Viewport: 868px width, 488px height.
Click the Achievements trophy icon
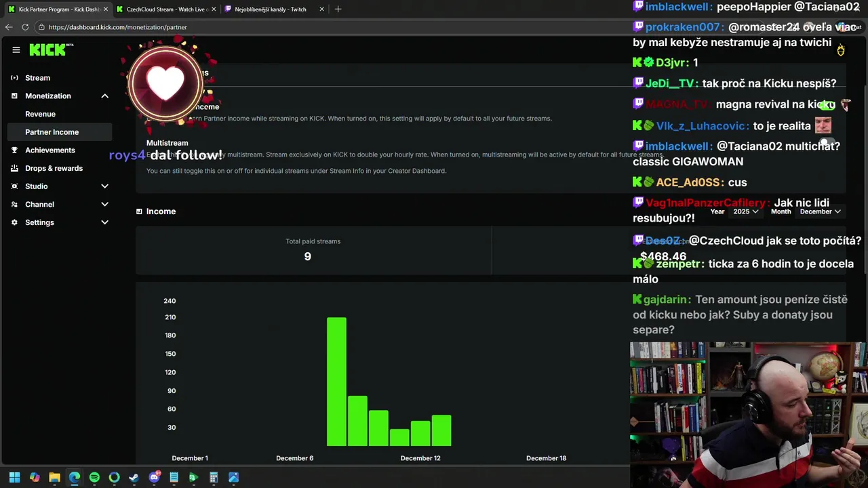tap(14, 150)
